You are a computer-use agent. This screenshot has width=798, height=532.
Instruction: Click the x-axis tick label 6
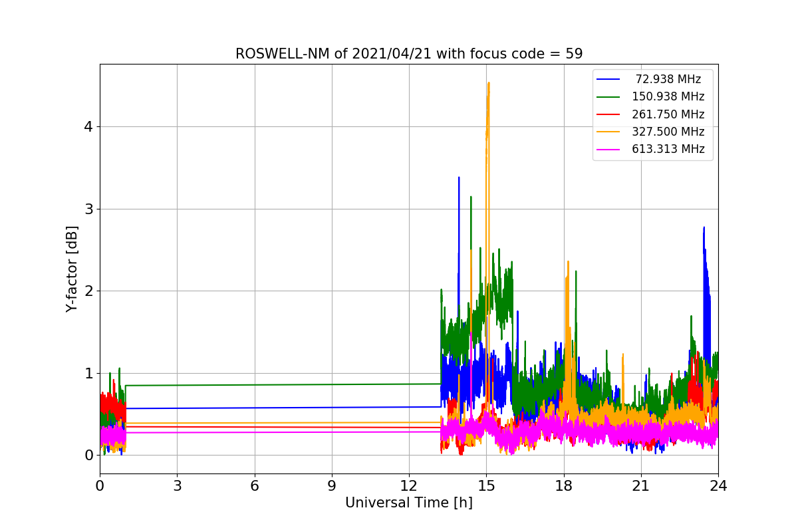click(x=255, y=486)
